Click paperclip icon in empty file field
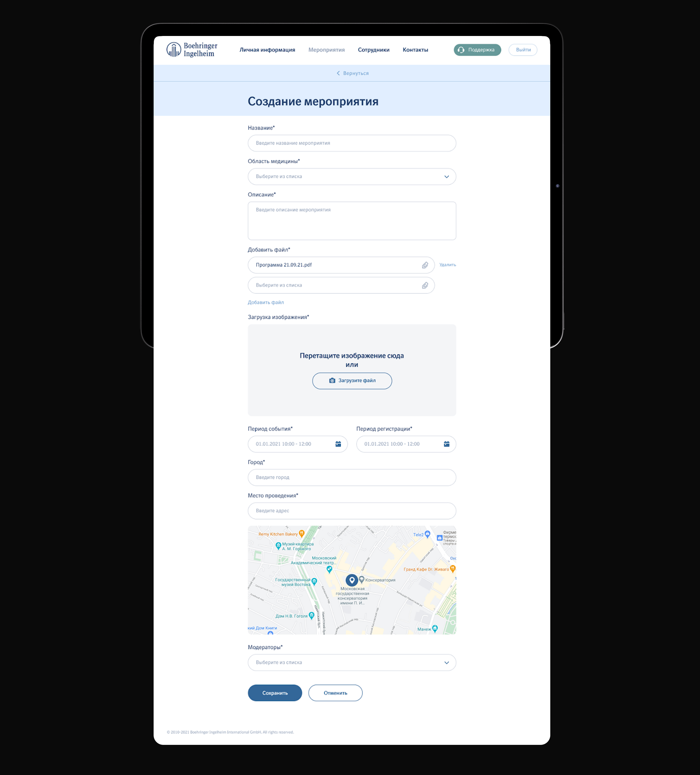 point(425,286)
